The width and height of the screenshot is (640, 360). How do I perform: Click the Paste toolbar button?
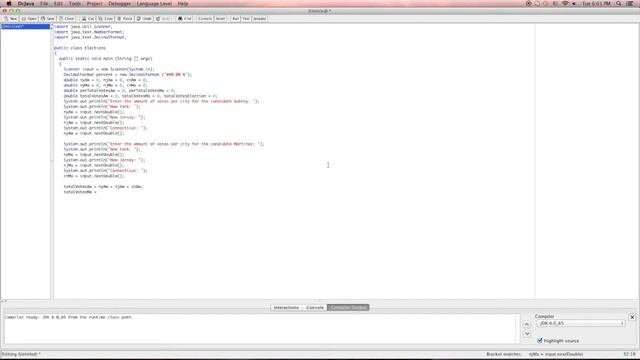[124, 19]
